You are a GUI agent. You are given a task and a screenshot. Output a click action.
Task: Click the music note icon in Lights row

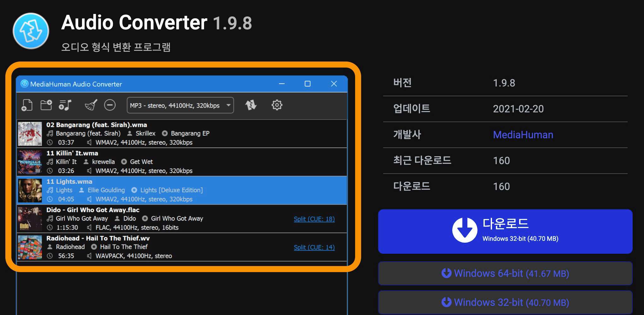(x=50, y=190)
